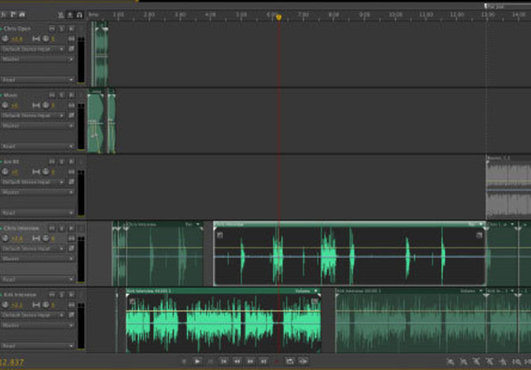Toggle the metronome icon above the tracks

pyautogui.click(x=61, y=15)
